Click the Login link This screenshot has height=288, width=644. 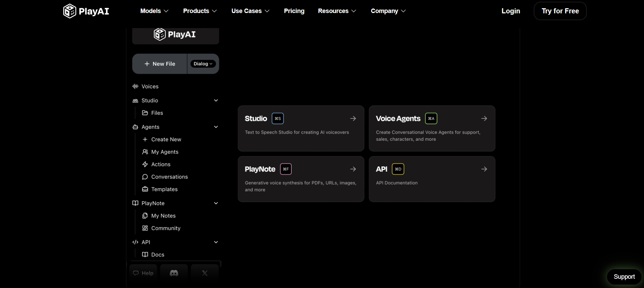point(511,11)
